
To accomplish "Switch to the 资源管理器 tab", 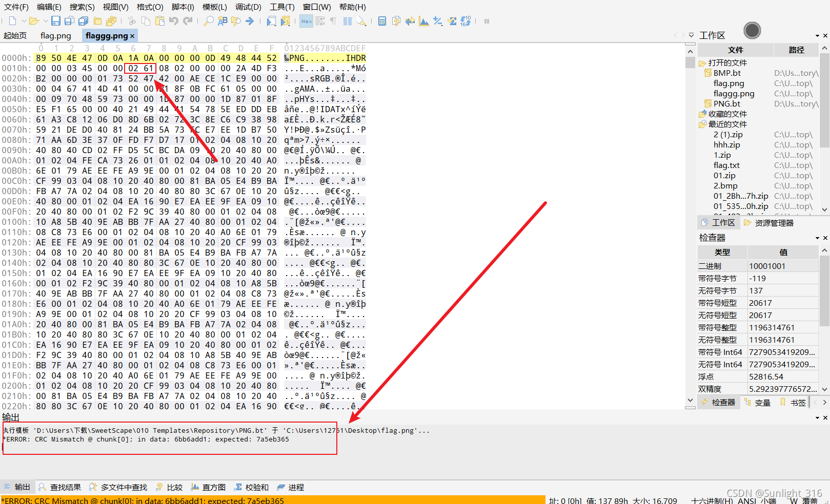I will point(768,223).
